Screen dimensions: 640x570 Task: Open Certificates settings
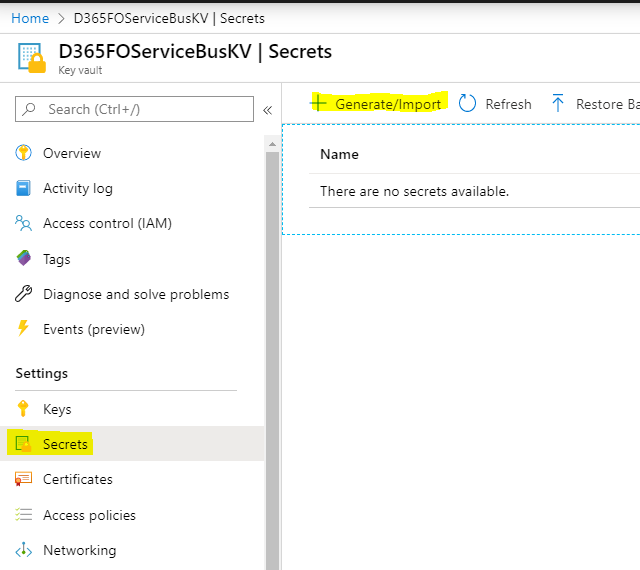click(x=78, y=479)
